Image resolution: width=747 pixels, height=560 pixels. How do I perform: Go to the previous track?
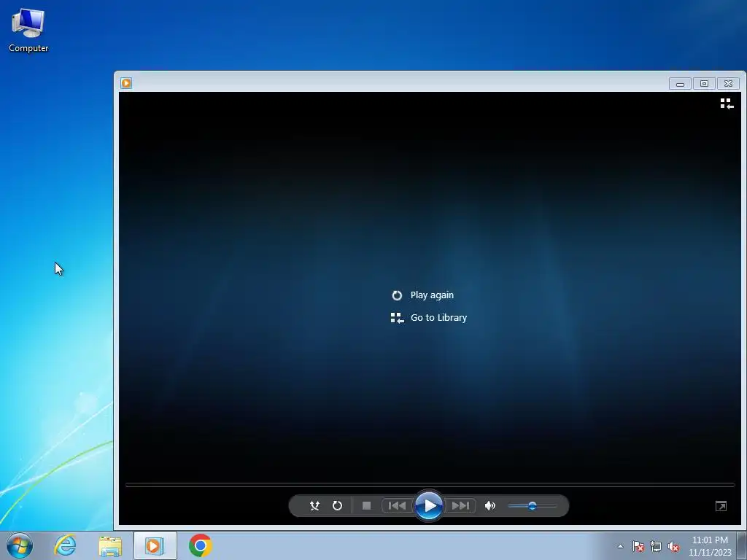pos(397,506)
